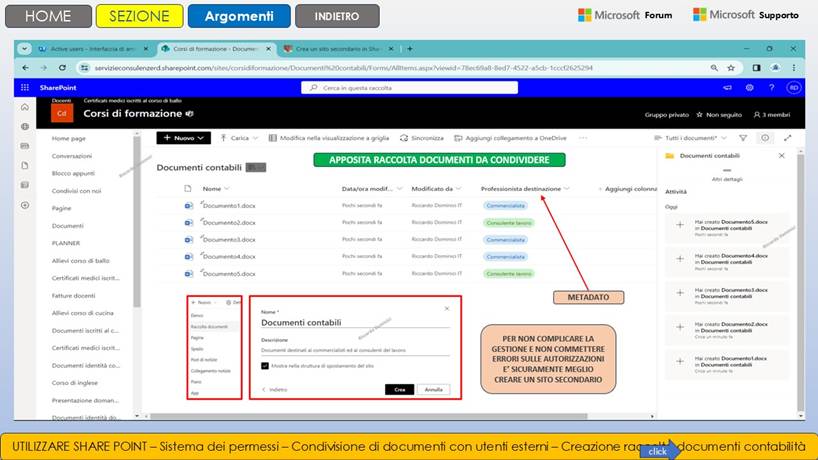This screenshot has height=460, width=818.
Task: Open the SharePoint help question mark
Action: point(772,88)
